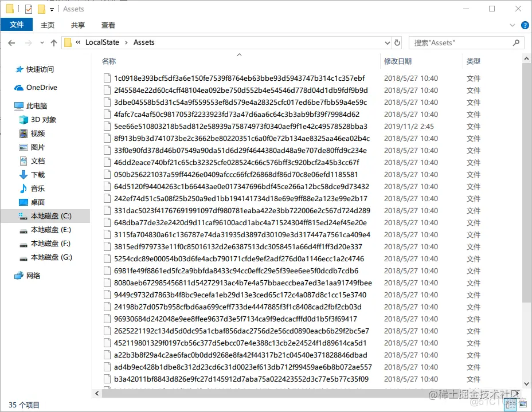Image resolution: width=532 pixels, height=412 pixels.
Task: Open the 音乐 folder in sidebar
Action: pos(32,189)
